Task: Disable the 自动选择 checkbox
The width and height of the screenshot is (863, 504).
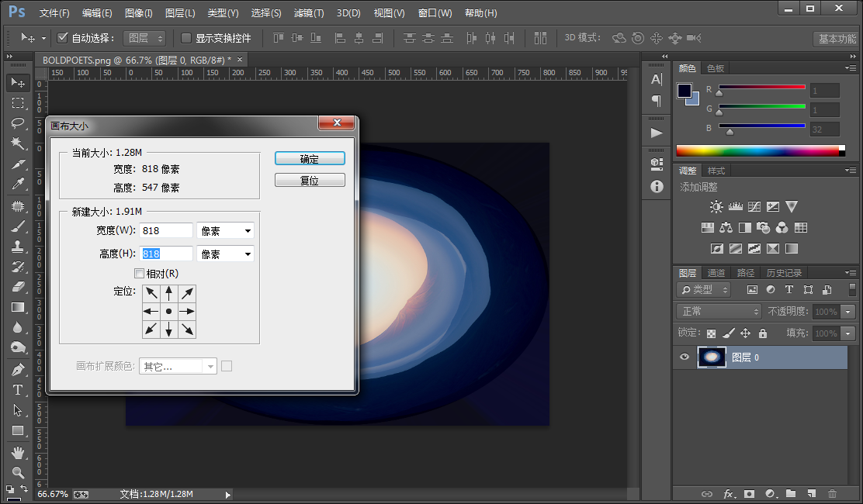Action: [x=62, y=38]
